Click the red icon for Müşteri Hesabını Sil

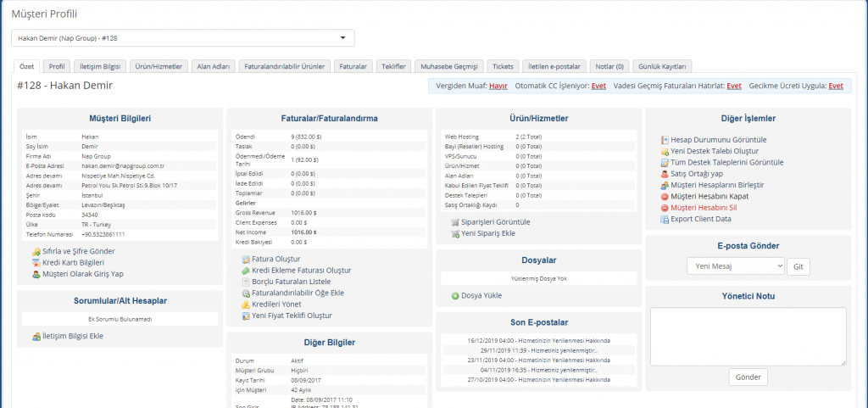point(665,208)
